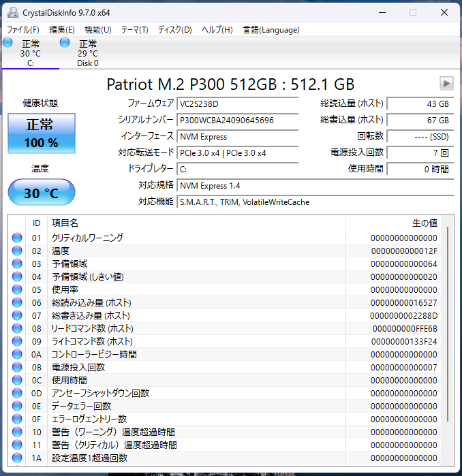Click the CrystalDiskInfo title bar icon
The image size is (462, 476).
13,12
